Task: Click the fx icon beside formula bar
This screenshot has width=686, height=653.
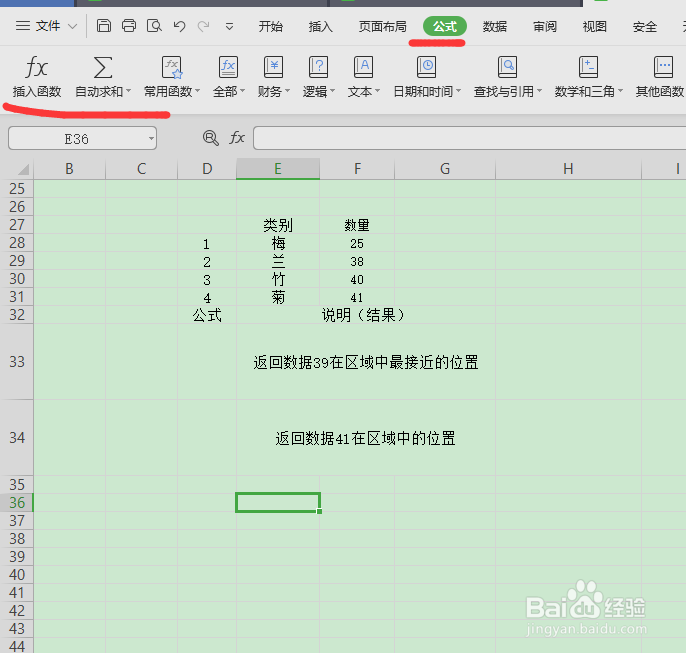Action: 237,138
